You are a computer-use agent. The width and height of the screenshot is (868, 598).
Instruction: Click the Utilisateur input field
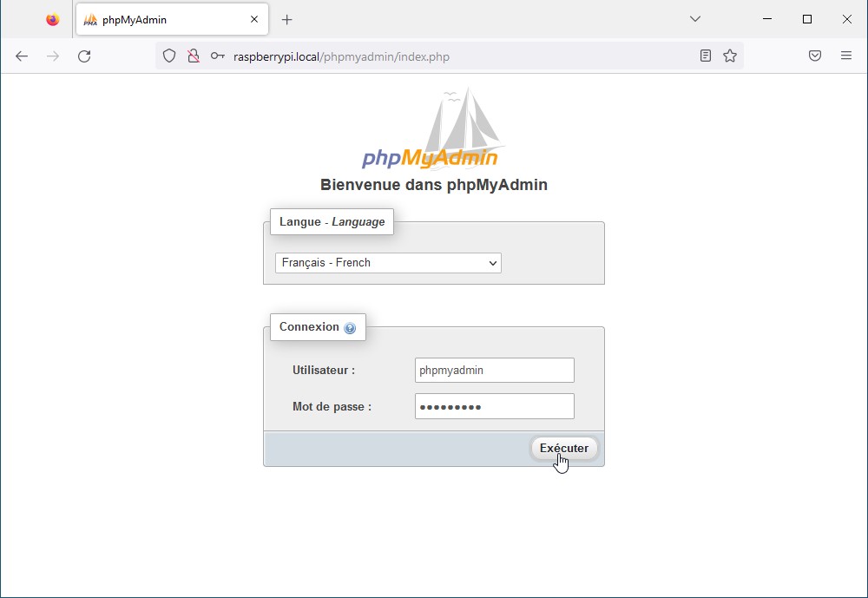pyautogui.click(x=495, y=370)
